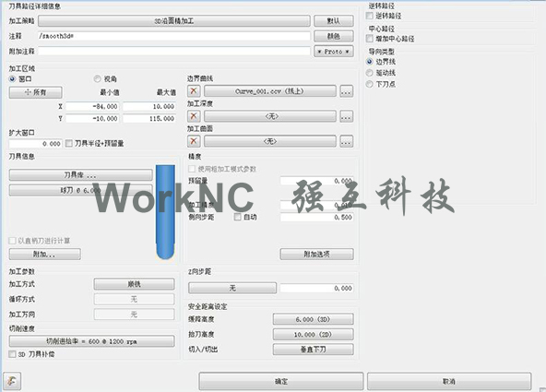Image resolution: width=546 pixels, height=392 pixels.
Task: Open the 缓降高度 6.000 (3D) setting
Action: tap(313, 319)
